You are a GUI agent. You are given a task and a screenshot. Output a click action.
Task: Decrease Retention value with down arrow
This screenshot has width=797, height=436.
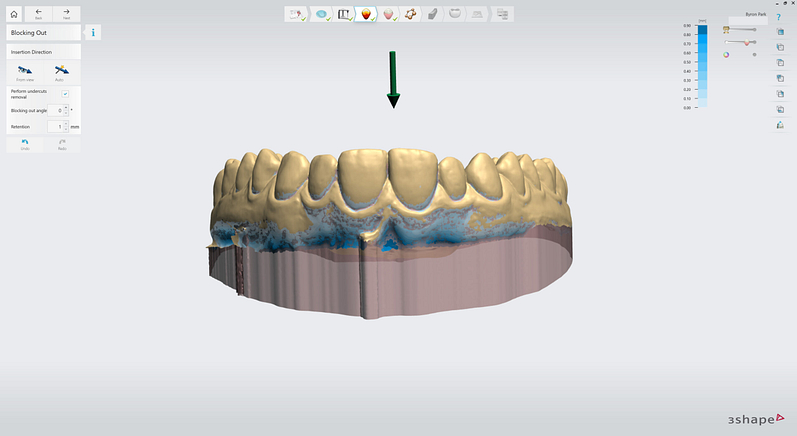(x=66, y=130)
